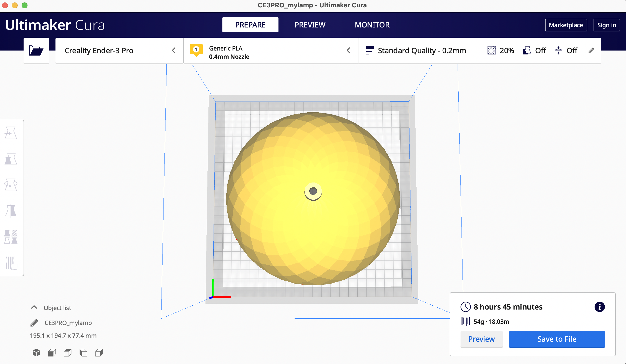Switch to top view cube icon
This screenshot has height=364, width=626.
(68, 352)
